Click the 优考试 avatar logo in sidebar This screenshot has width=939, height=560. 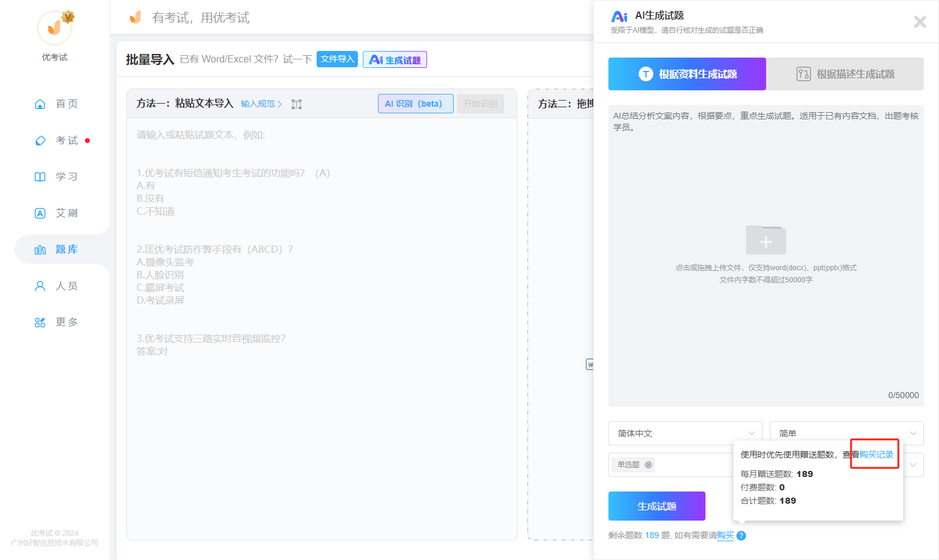point(55,27)
